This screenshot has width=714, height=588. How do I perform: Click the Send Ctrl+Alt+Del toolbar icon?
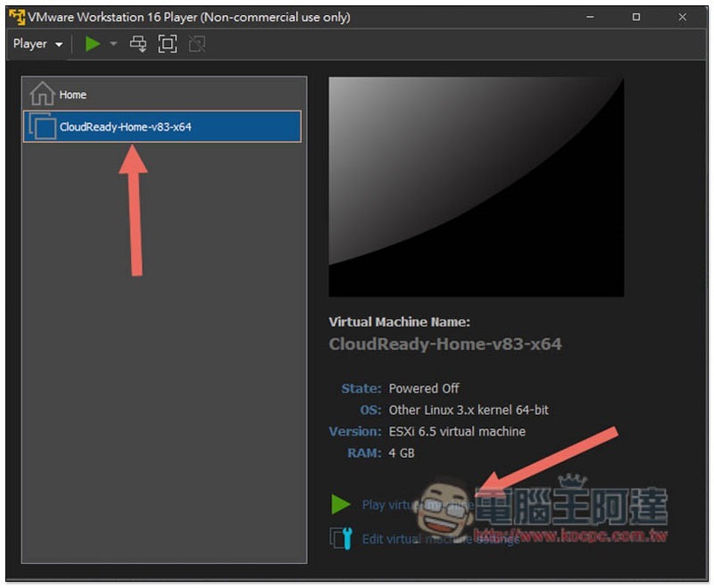pyautogui.click(x=138, y=44)
